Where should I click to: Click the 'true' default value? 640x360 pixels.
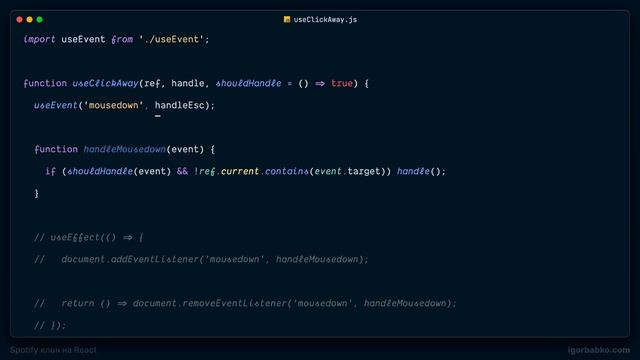[342, 83]
